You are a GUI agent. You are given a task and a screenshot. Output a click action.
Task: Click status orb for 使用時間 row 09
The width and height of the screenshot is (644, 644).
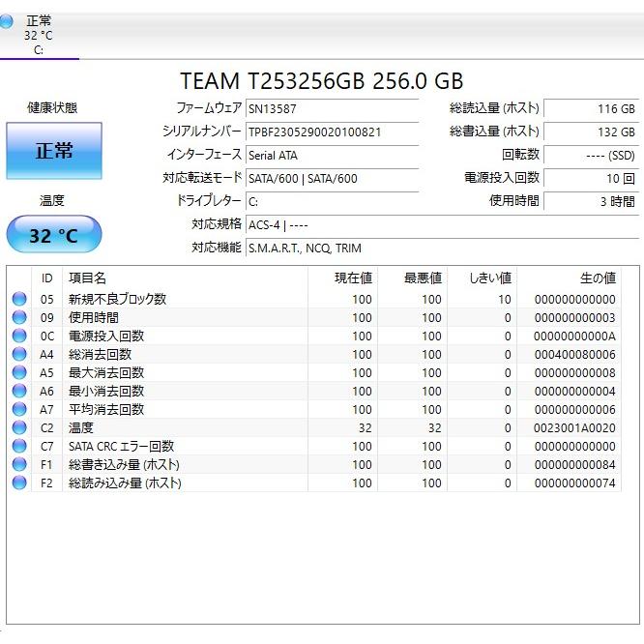tap(19, 317)
